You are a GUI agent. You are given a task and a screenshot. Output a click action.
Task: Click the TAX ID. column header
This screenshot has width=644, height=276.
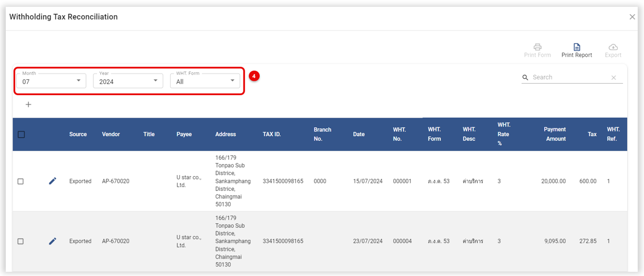pyautogui.click(x=271, y=135)
